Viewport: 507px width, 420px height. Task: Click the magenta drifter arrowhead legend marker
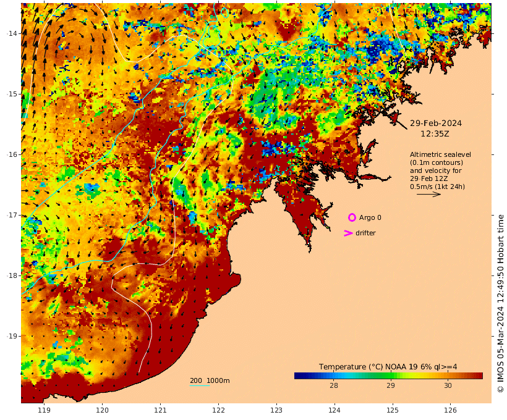click(348, 233)
